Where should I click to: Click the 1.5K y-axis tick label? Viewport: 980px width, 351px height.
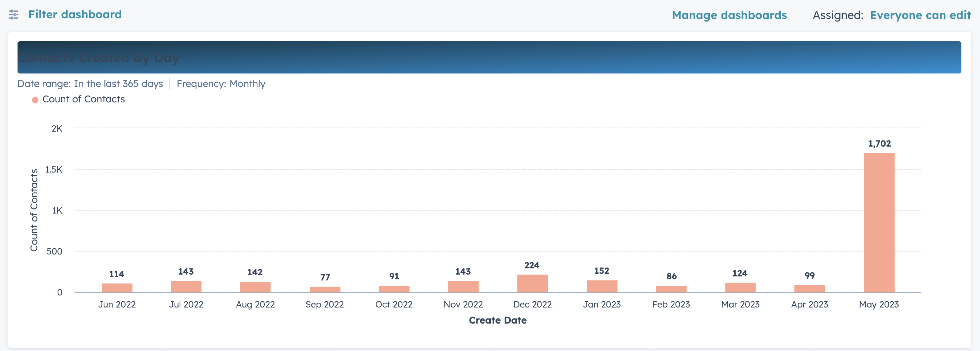(54, 170)
